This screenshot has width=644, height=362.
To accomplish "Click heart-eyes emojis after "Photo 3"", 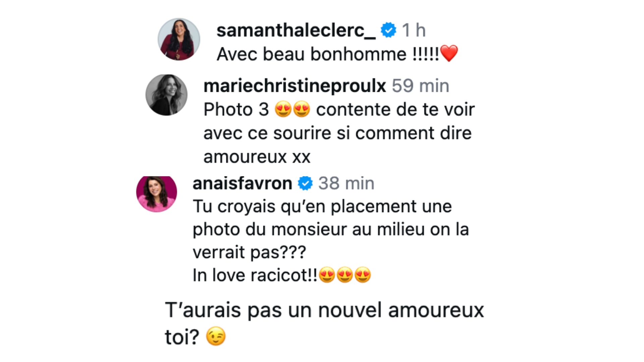I will tap(292, 110).
